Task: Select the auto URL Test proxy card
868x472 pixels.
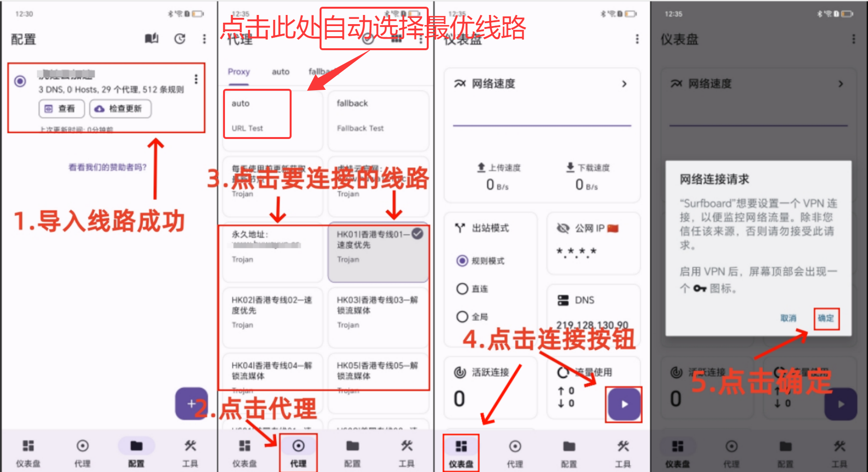Action: [272, 121]
